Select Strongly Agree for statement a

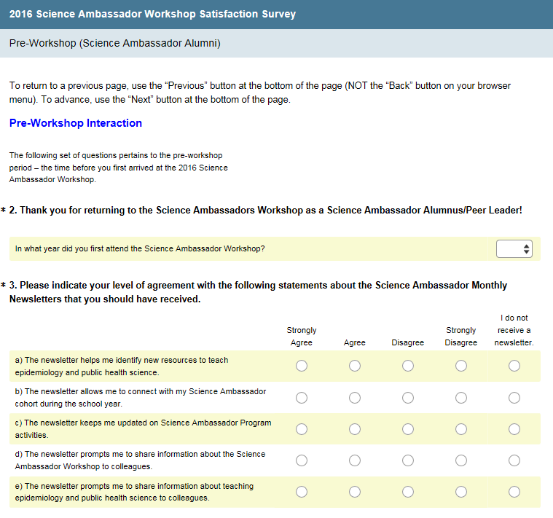(302, 366)
